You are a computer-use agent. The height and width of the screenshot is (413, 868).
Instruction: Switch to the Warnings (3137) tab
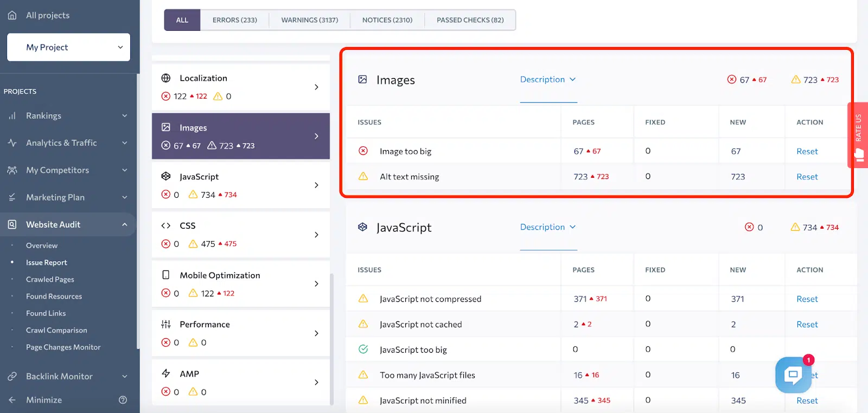click(309, 20)
